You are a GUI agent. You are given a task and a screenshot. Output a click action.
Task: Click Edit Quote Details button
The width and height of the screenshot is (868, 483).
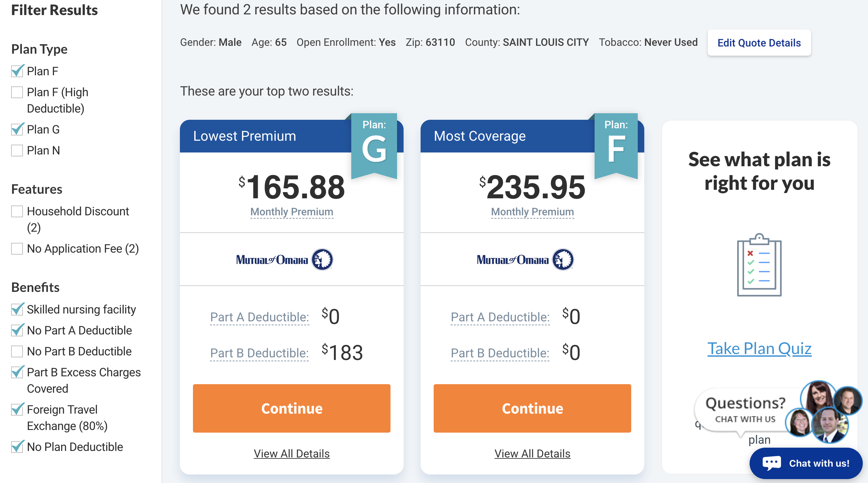pos(759,43)
